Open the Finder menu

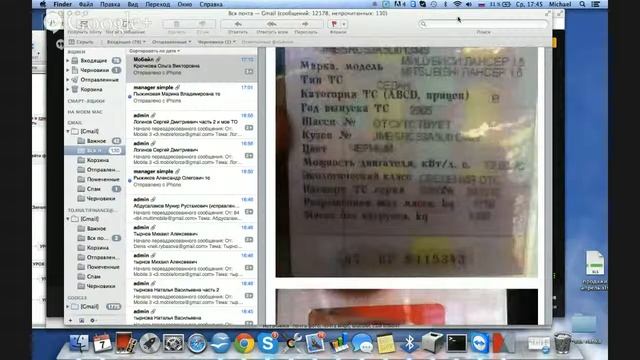click(62, 4)
